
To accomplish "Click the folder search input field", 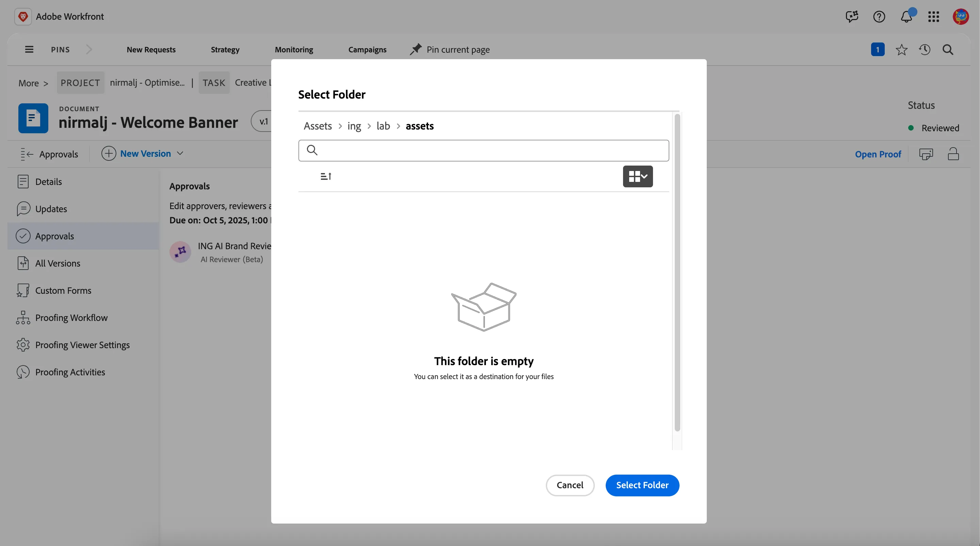I will pyautogui.click(x=483, y=151).
